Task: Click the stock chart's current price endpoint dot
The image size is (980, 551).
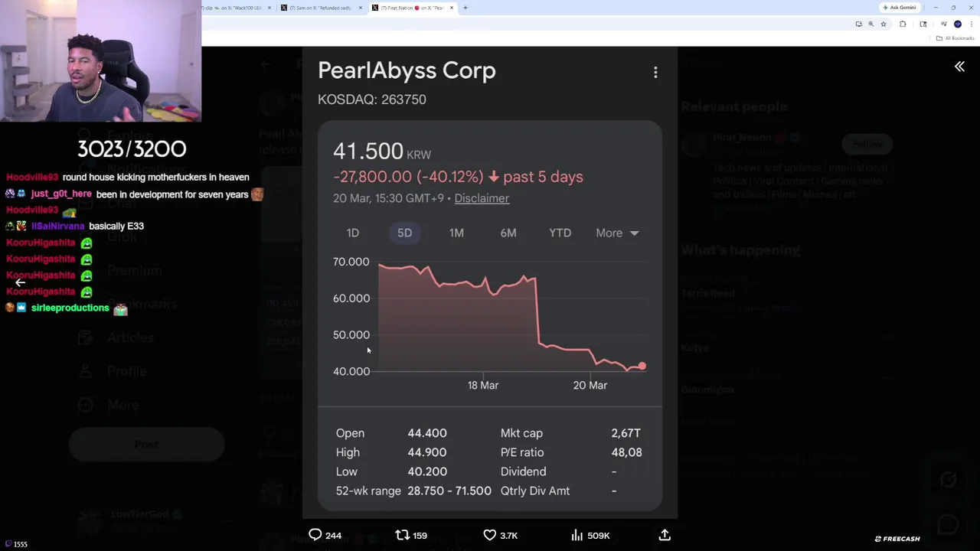Action: coord(642,366)
